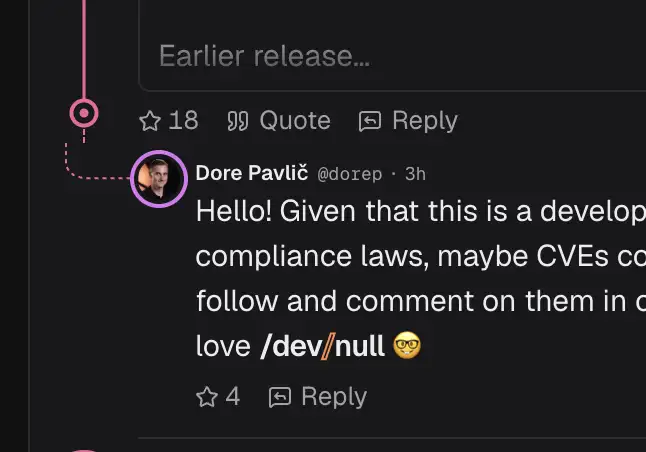
Task: Open the 3h timestamp permalink
Action: coord(415,174)
